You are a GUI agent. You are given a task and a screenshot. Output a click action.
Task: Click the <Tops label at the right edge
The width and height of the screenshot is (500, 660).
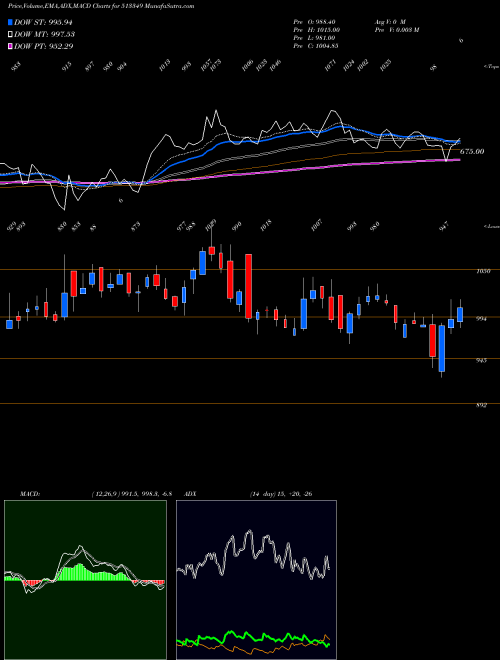(x=491, y=67)
